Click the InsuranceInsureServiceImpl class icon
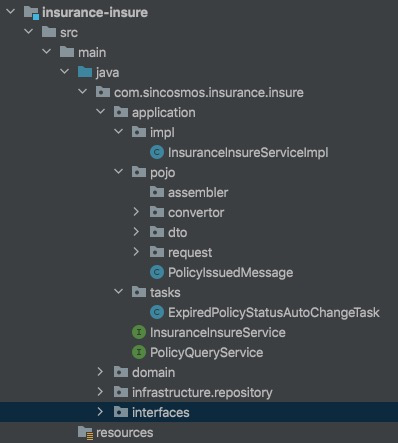Image resolution: width=398 pixels, height=443 pixels. click(157, 152)
